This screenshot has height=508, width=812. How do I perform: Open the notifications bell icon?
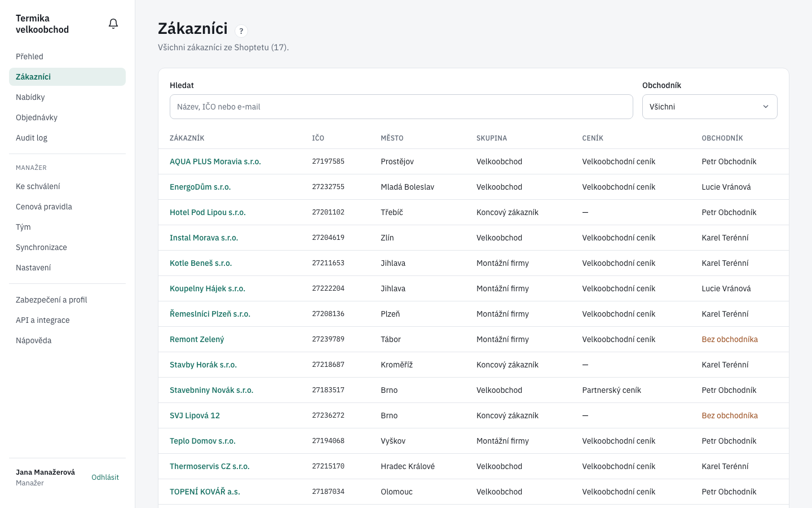pos(113,24)
